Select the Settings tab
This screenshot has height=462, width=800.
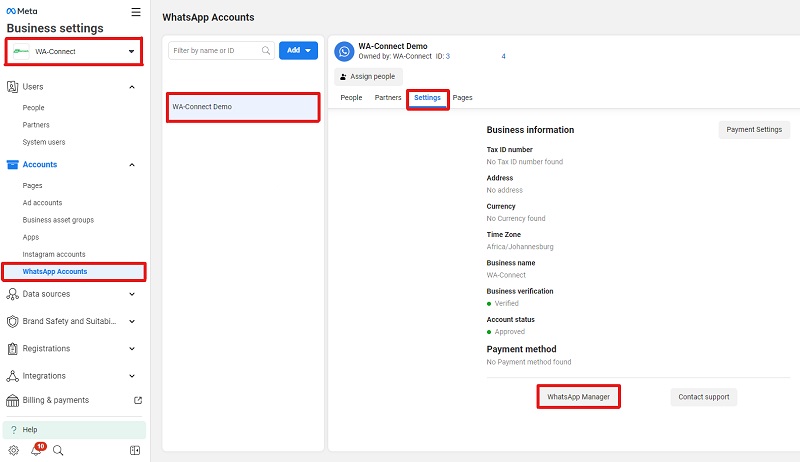pyautogui.click(x=428, y=98)
